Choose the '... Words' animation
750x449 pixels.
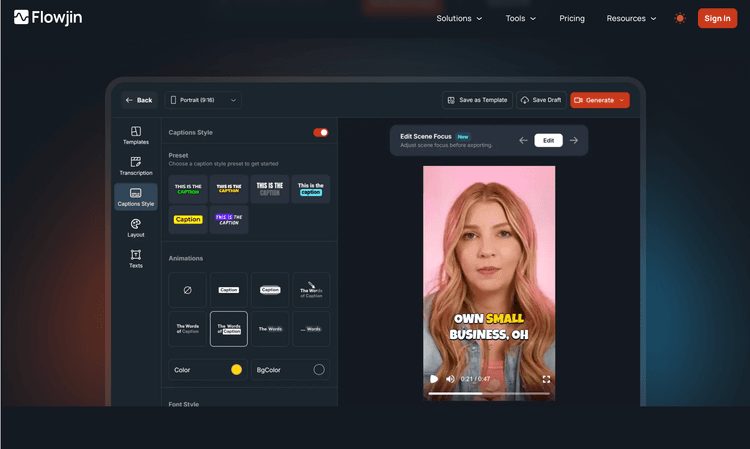pos(311,329)
